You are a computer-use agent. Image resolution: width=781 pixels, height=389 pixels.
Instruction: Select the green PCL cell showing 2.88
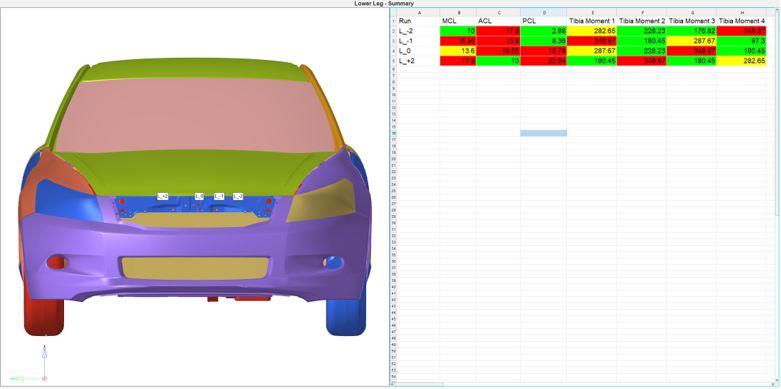pos(543,31)
